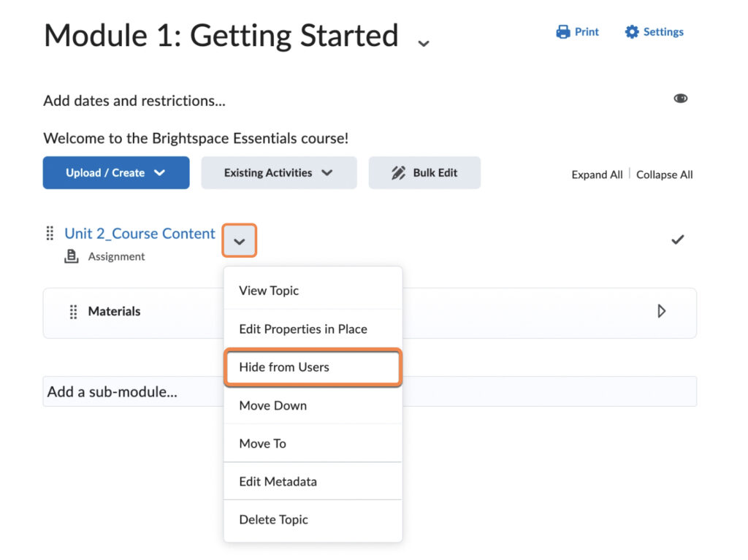Open the Existing Activities dropdown
Screen dimensions: 748x560
click(x=278, y=173)
